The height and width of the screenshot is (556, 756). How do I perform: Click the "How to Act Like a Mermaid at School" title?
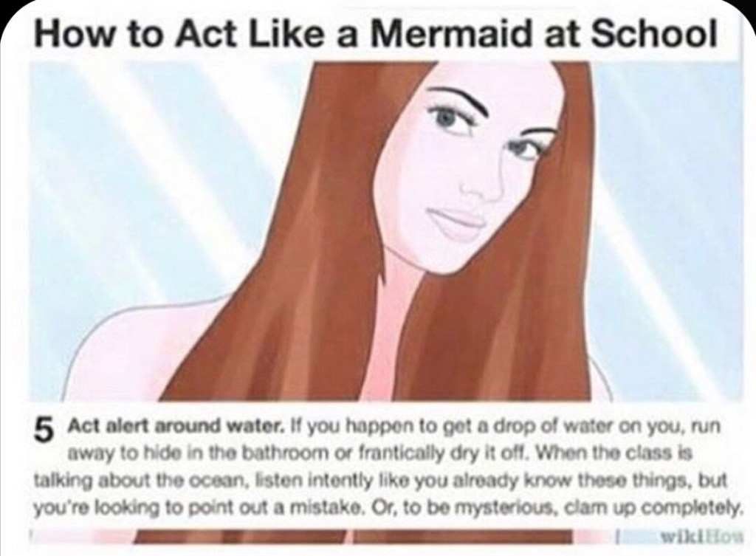[375, 33]
